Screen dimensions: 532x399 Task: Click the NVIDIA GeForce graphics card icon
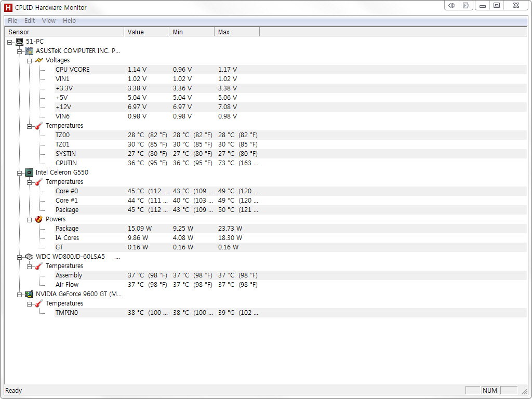coord(29,294)
